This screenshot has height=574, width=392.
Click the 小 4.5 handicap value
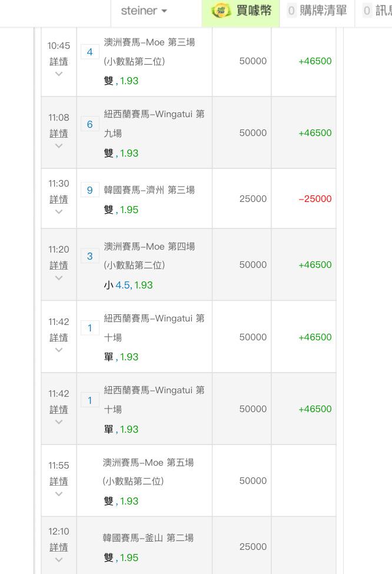(122, 285)
